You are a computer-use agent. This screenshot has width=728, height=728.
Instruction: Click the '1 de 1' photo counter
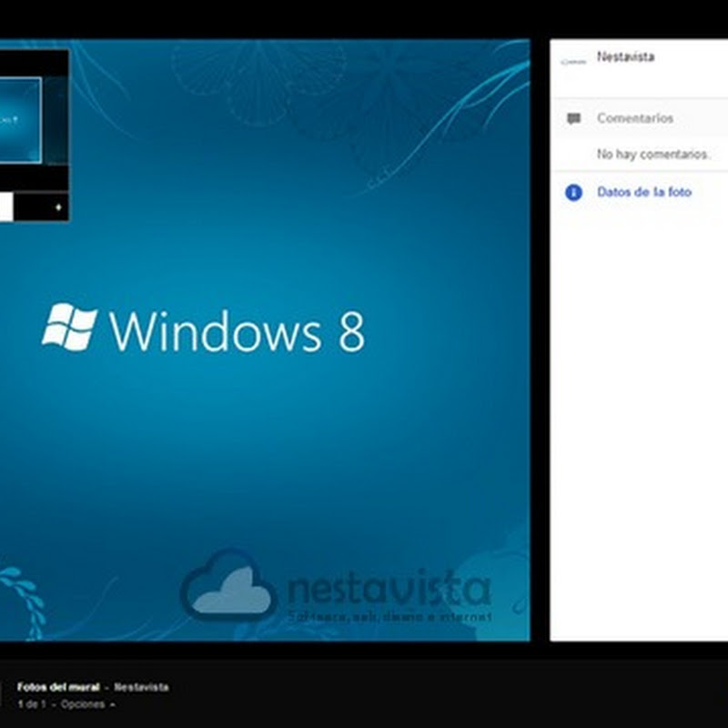31,704
